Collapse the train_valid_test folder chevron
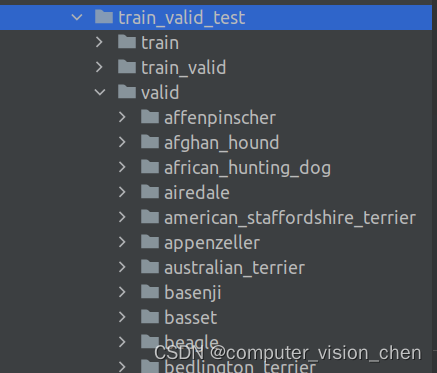The height and width of the screenshot is (373, 437). pos(77,17)
